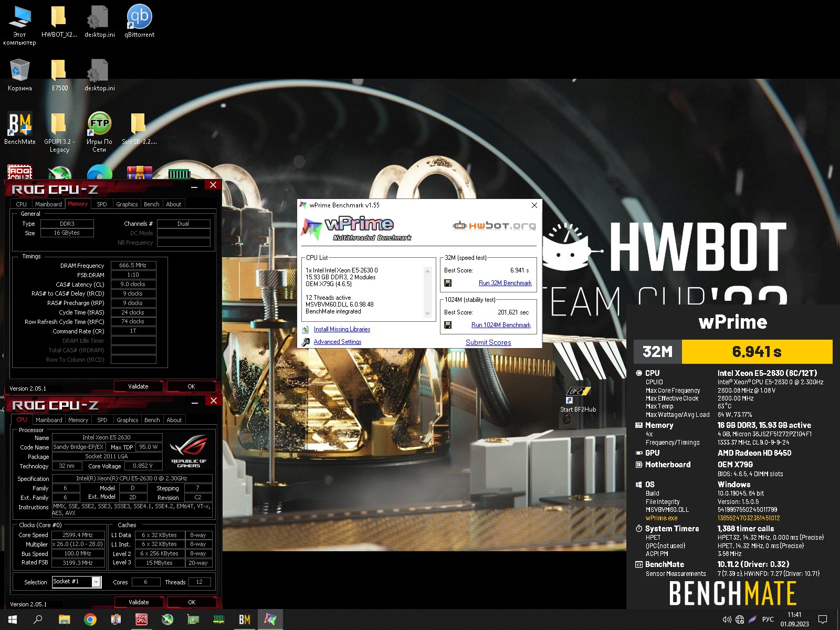840x630 pixels.
Task: Click the DRAM Frequency value field
Action: 133,266
